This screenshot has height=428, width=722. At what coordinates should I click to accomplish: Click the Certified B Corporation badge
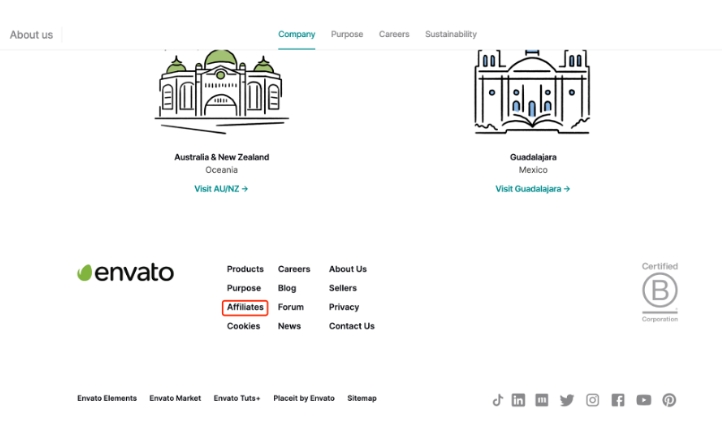click(659, 292)
